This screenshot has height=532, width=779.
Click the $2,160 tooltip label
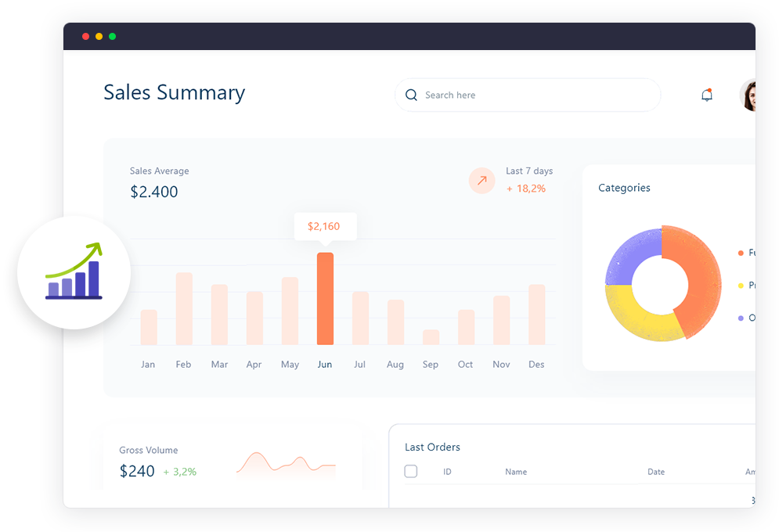point(325,226)
